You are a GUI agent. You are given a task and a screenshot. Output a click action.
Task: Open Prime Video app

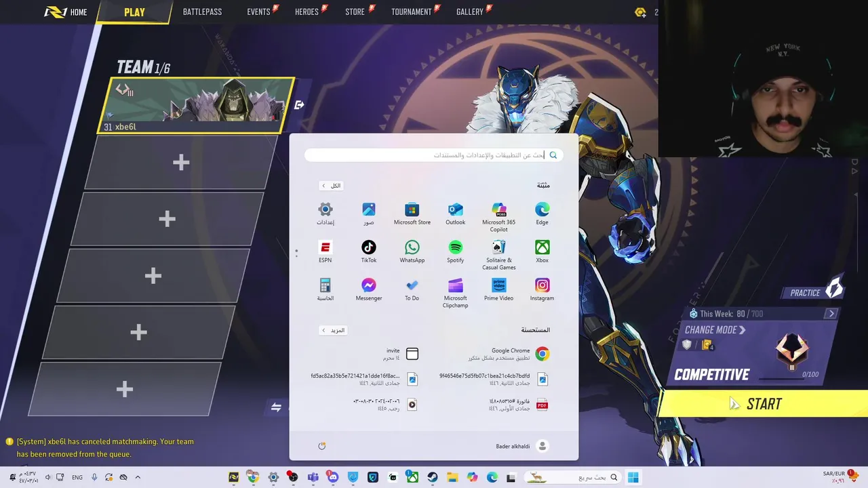[x=499, y=289]
